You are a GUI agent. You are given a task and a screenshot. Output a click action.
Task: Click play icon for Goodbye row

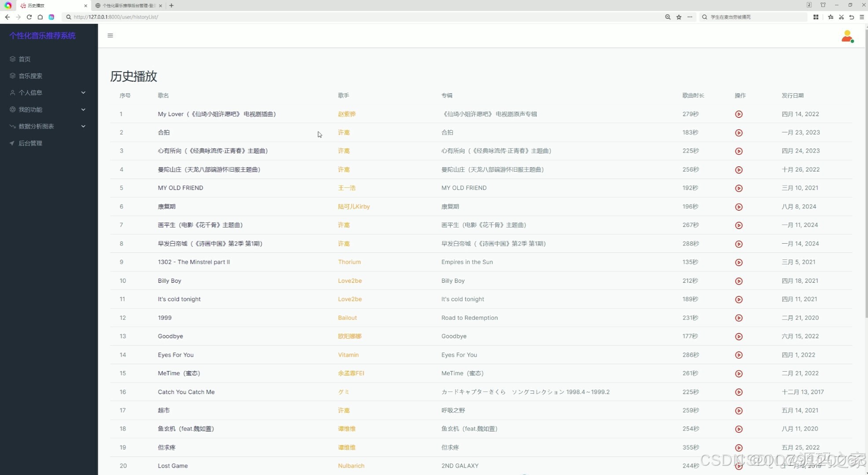(739, 336)
